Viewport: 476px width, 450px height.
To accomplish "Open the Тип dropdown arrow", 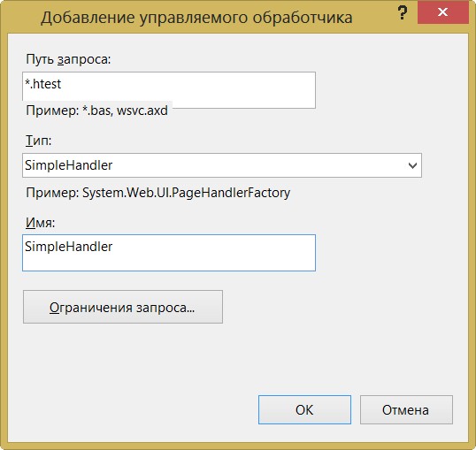I will (412, 165).
